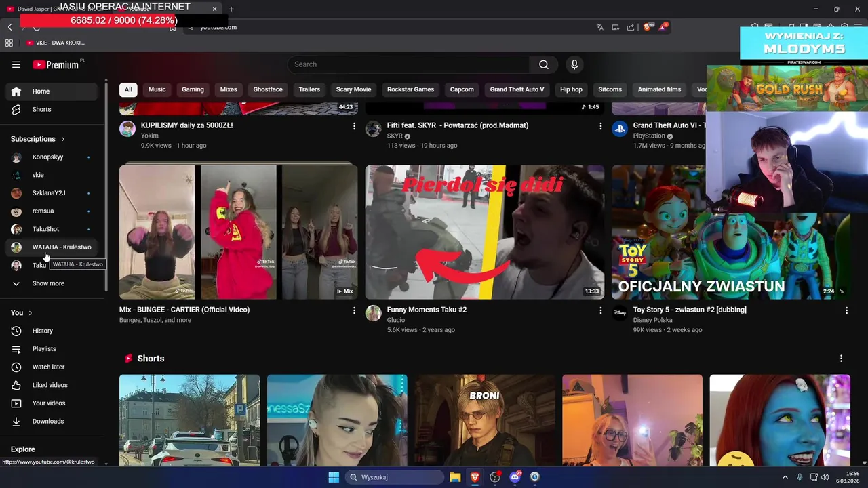
Task: Select the Gaming filter chip
Action: pyautogui.click(x=193, y=89)
